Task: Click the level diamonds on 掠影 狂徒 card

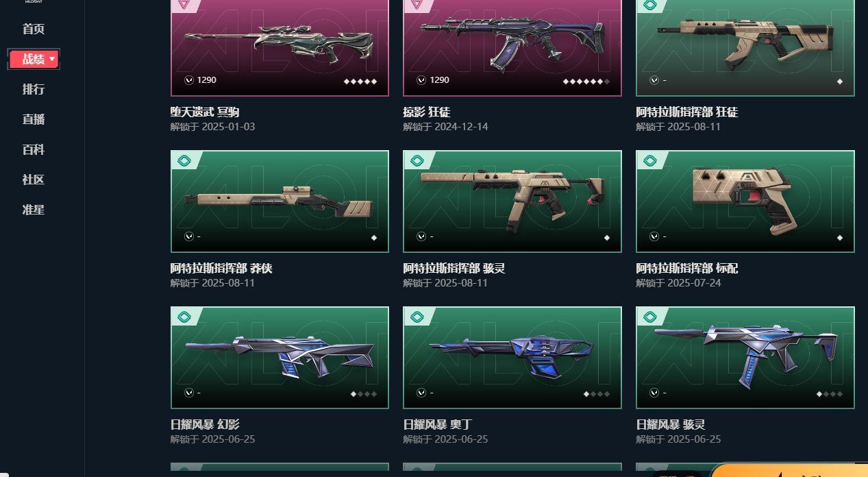Action: (586, 81)
